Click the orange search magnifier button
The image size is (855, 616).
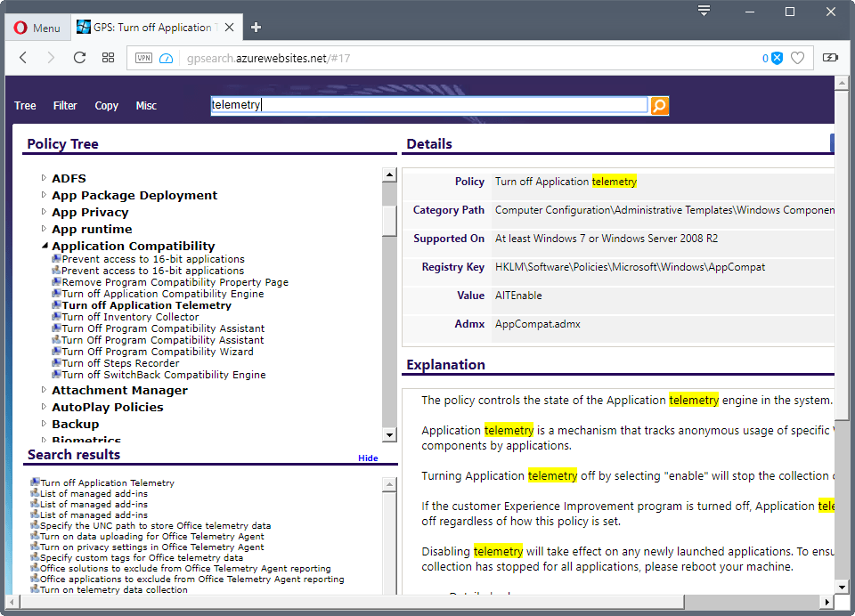659,106
